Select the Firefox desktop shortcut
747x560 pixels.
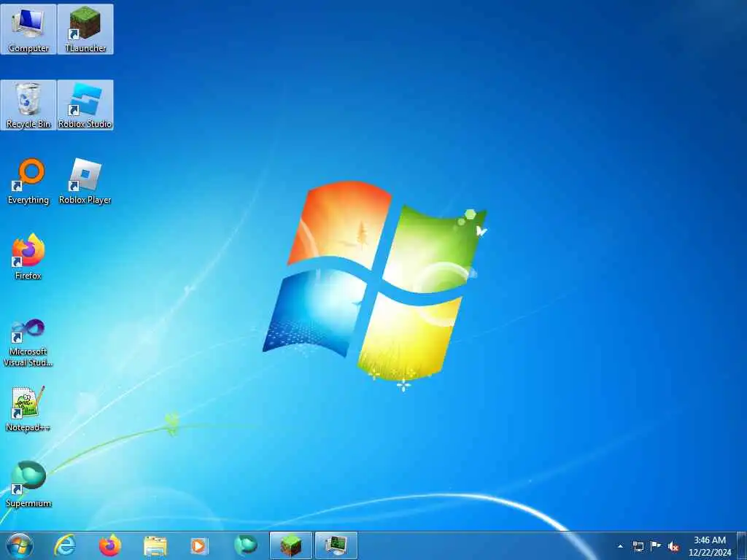(x=28, y=257)
